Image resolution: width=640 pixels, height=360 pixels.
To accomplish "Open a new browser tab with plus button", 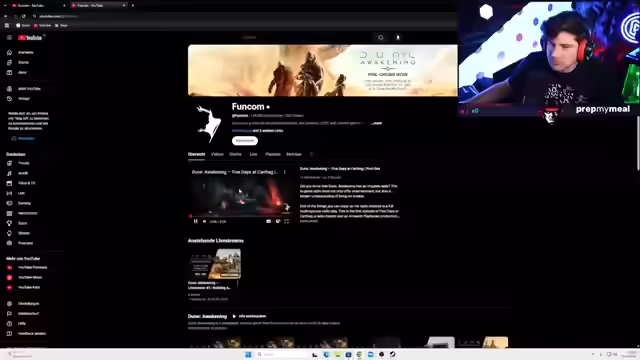I will click(x=133, y=5).
